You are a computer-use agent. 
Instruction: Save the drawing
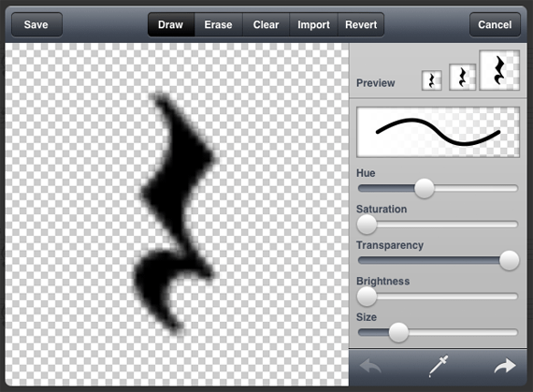click(x=36, y=24)
